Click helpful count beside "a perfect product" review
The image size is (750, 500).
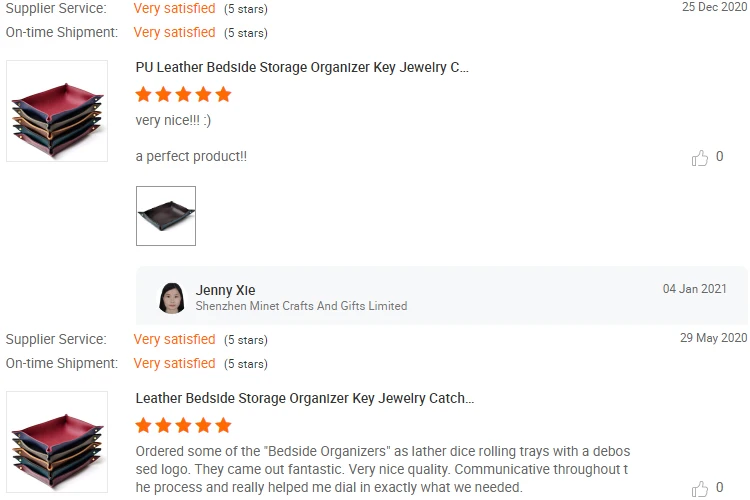pos(719,157)
